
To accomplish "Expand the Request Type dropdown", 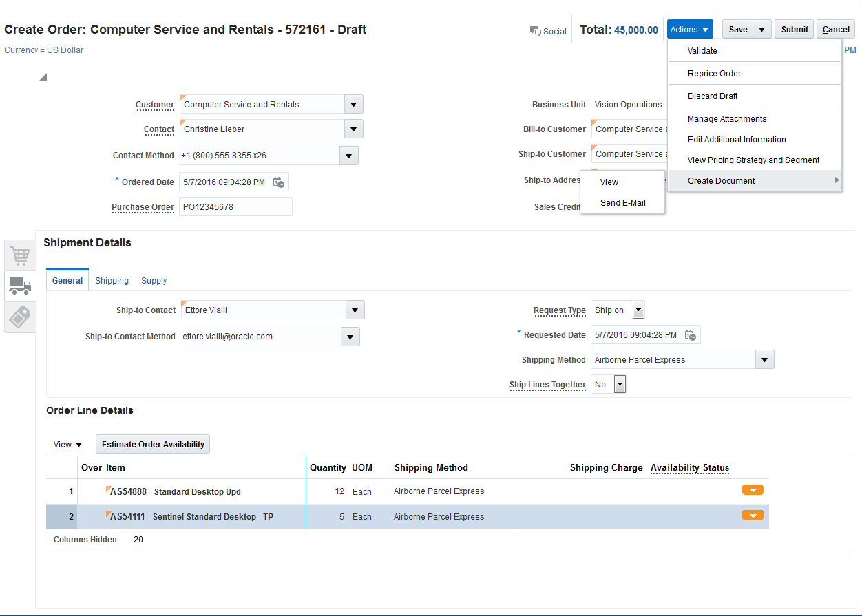I will pos(638,310).
